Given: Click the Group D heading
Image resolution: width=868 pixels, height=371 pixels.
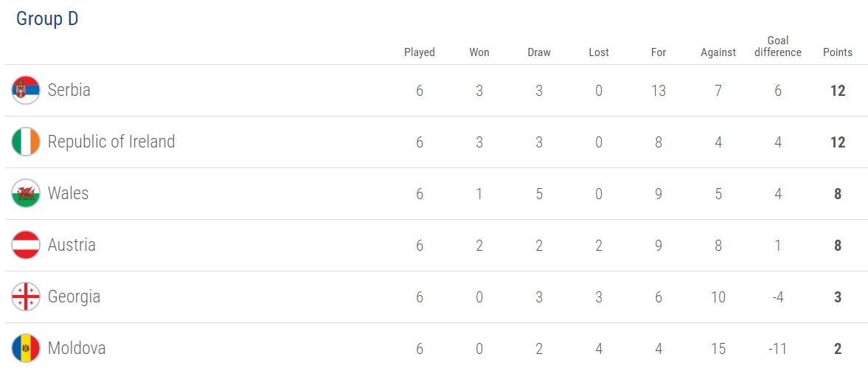Looking at the screenshot, I should pyautogui.click(x=47, y=19).
